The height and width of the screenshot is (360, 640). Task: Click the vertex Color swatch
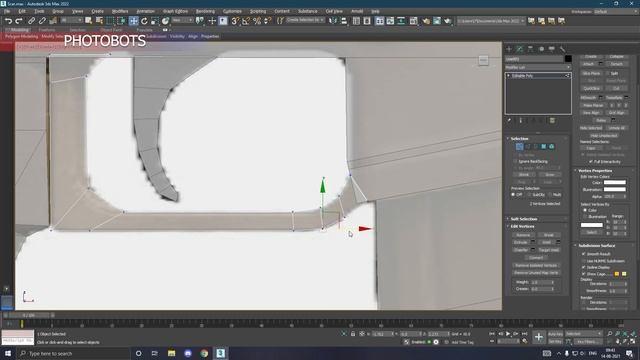pos(615,182)
